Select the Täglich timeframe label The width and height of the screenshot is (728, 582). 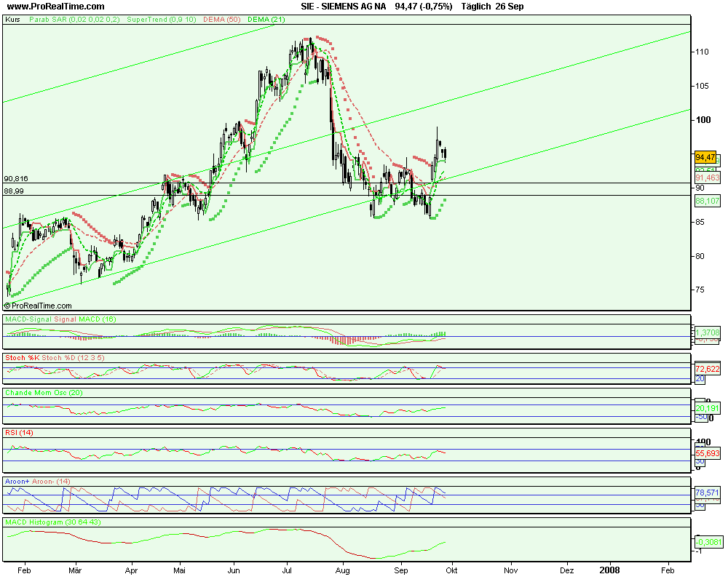(x=476, y=7)
